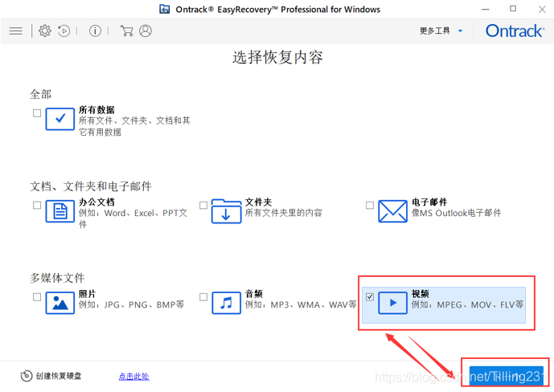Click the 像MS Outlook电子邮件 description

[x=456, y=213]
